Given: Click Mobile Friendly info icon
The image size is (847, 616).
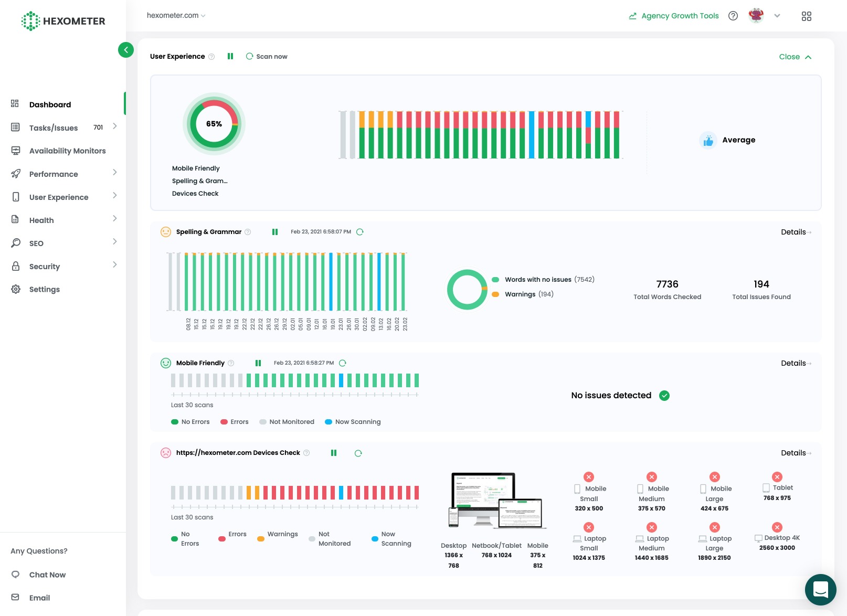Looking at the screenshot, I should pos(231,363).
